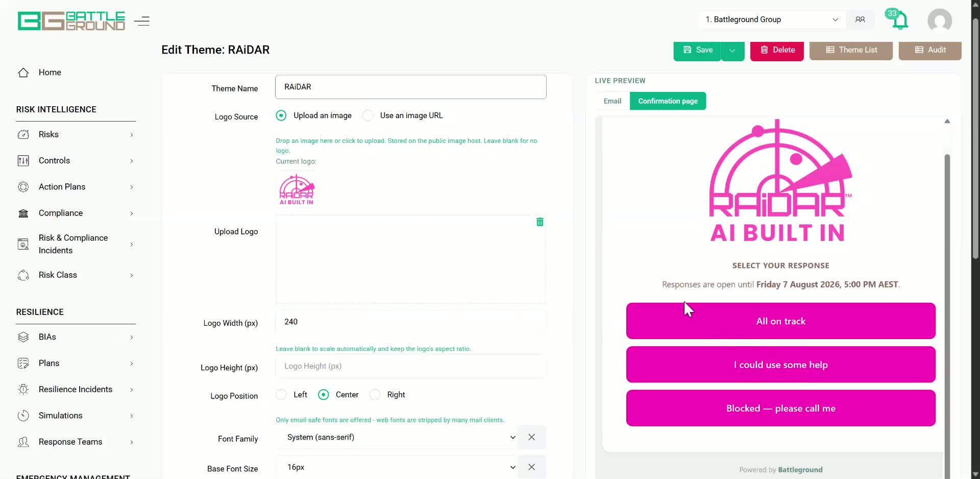Choose the All on track response
Viewport: 980px width, 479px height.
pos(781,321)
